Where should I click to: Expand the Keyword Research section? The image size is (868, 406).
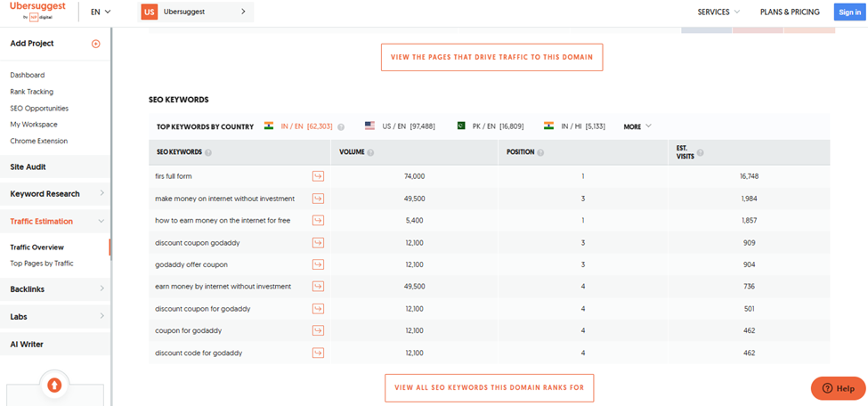(x=55, y=194)
